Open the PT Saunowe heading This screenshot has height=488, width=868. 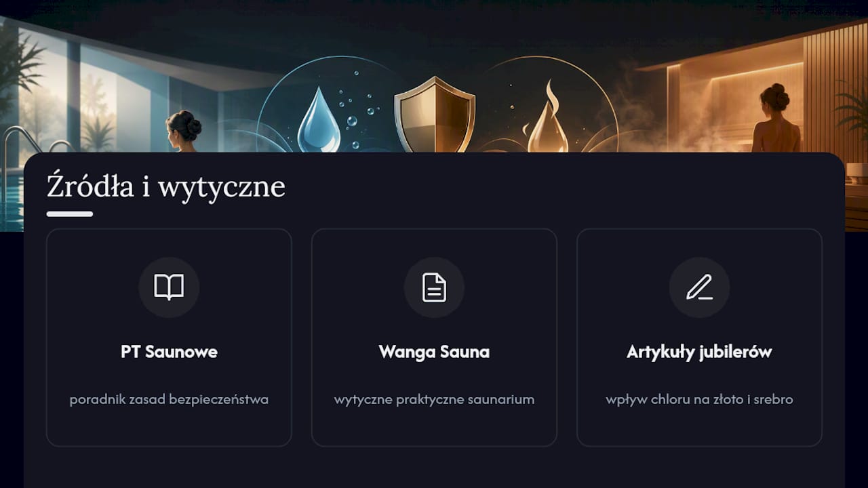tap(169, 352)
